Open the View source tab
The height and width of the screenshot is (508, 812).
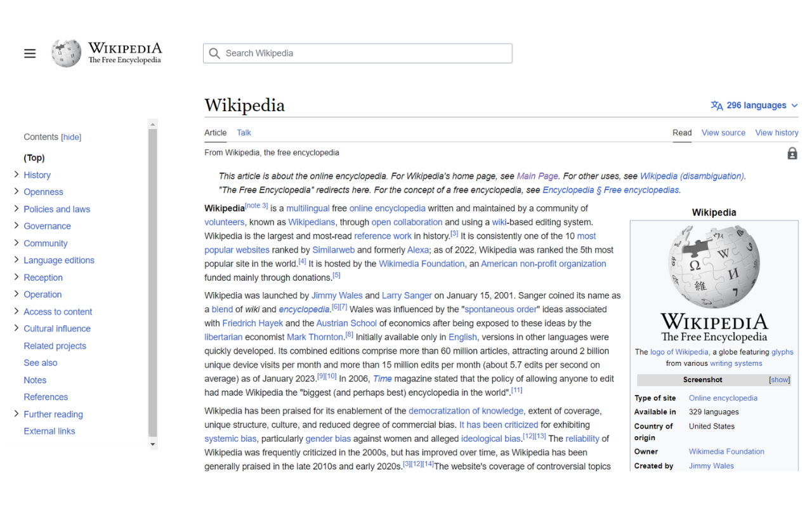(x=723, y=133)
